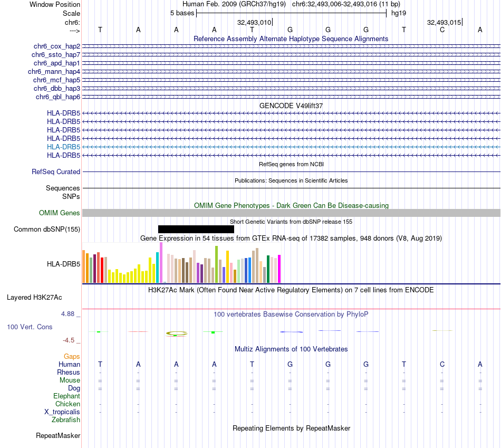The image size is (501, 448).
Task: Click the GENCODE V49lift37 track title
Action: coord(291,106)
